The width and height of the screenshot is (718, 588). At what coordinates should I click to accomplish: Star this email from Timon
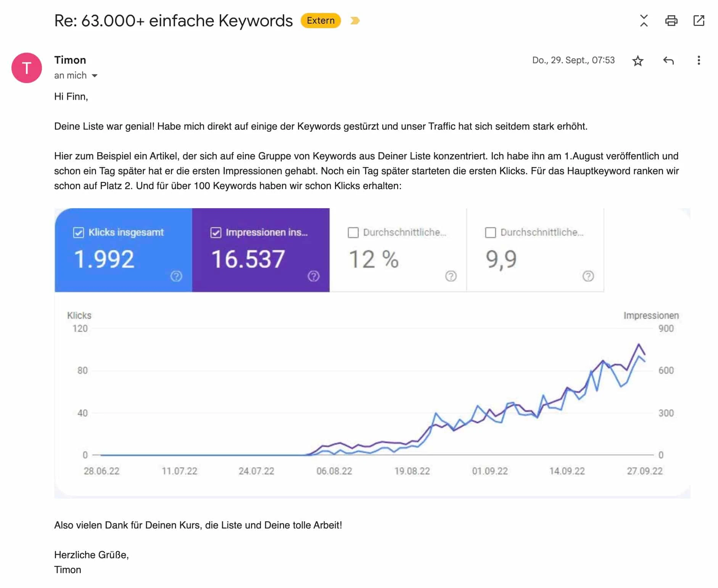[638, 61]
